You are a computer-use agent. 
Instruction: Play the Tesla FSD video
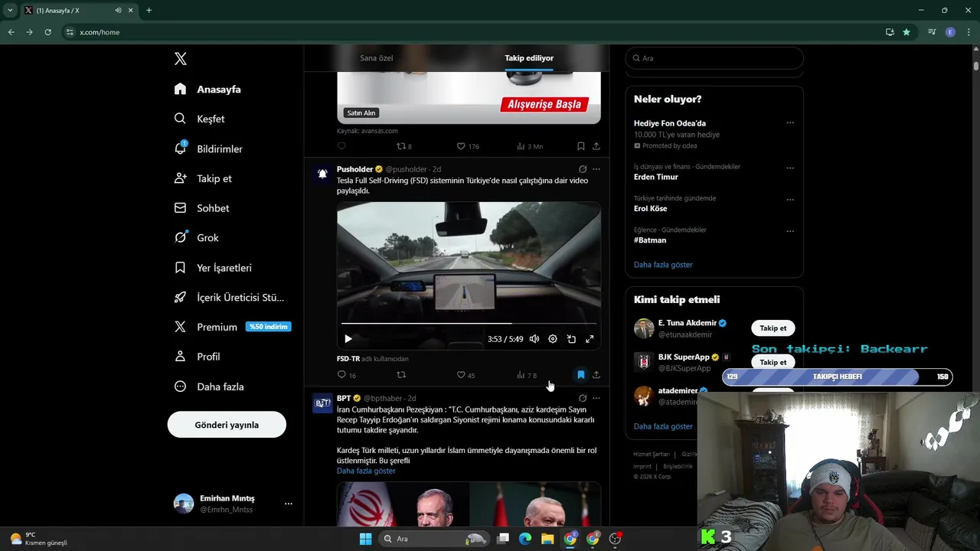pyautogui.click(x=348, y=339)
